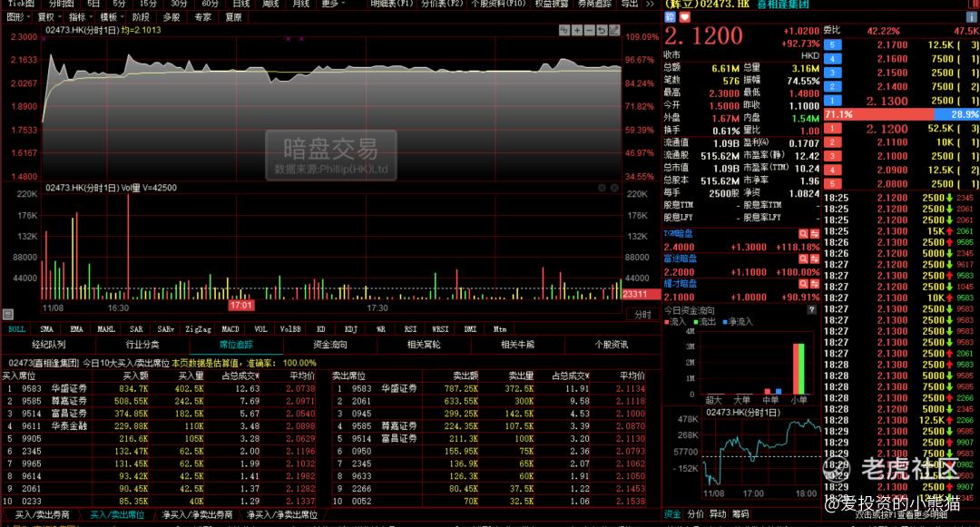Toggle the MACD indicator
The width and height of the screenshot is (980, 527).
230,329
